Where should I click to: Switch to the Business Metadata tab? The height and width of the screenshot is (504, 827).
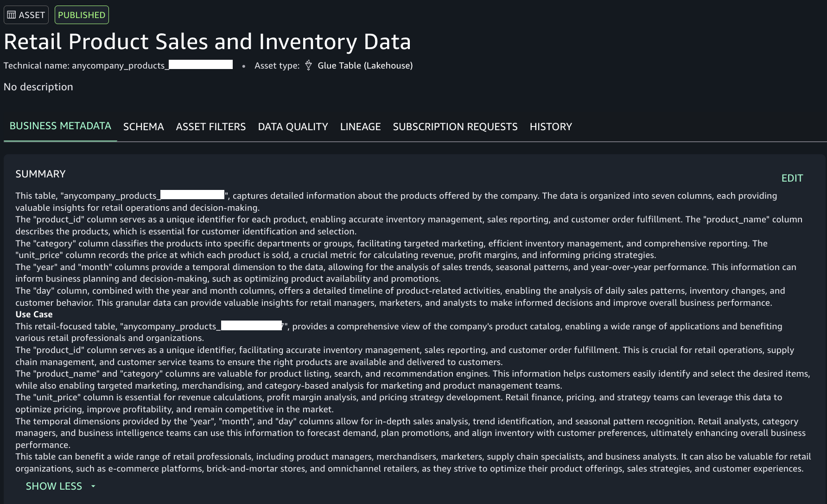pos(60,126)
